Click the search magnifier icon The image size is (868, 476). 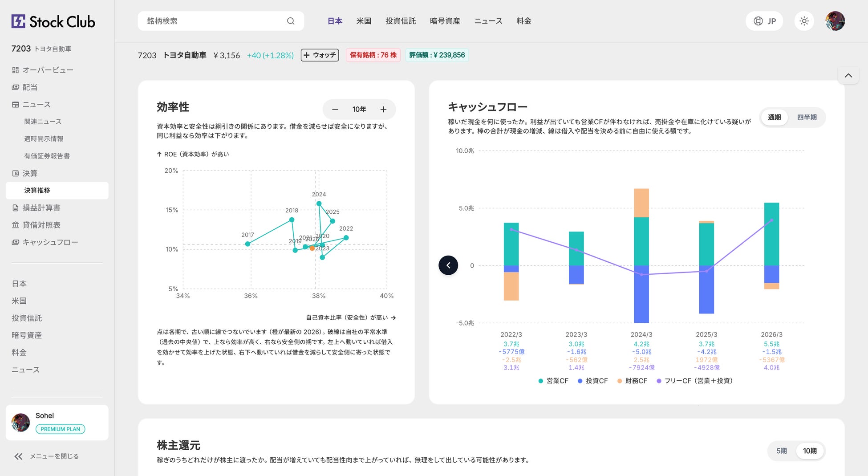click(291, 21)
